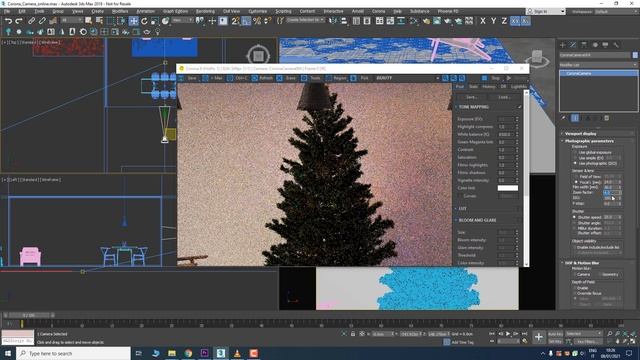Enable the Curves checkbox in VFB
640x360 pixels.
460,196
